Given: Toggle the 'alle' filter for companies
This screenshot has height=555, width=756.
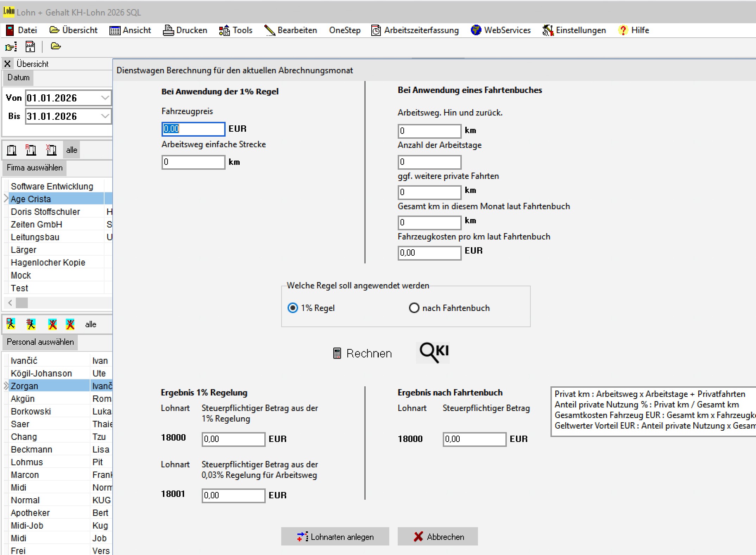Looking at the screenshot, I should 71,150.
